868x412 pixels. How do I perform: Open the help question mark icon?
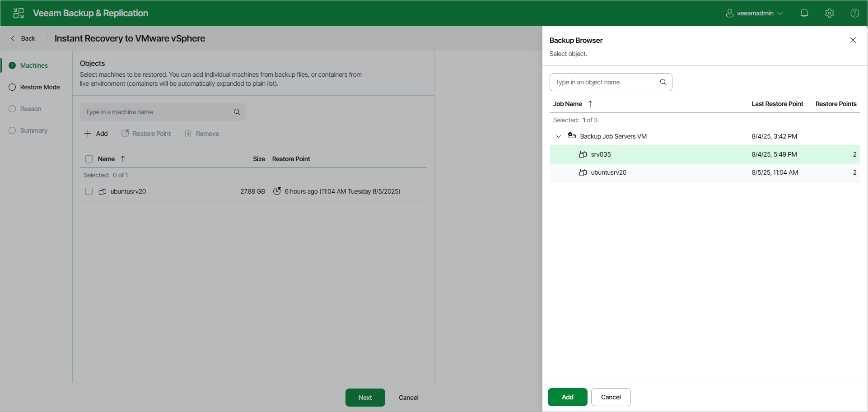click(x=855, y=13)
